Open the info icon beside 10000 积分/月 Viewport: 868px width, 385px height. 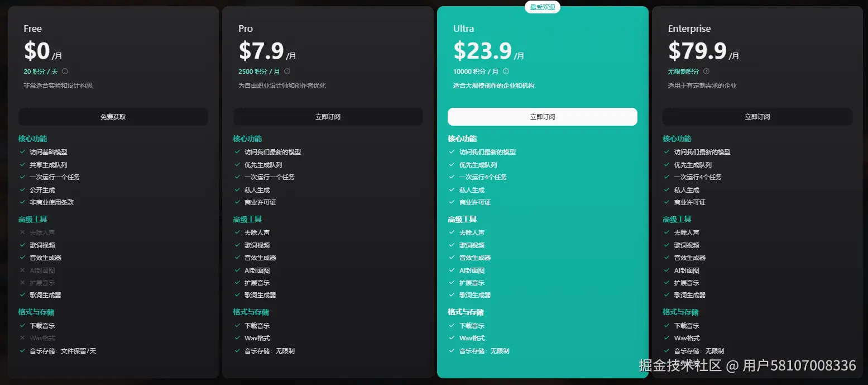pyautogui.click(x=506, y=72)
